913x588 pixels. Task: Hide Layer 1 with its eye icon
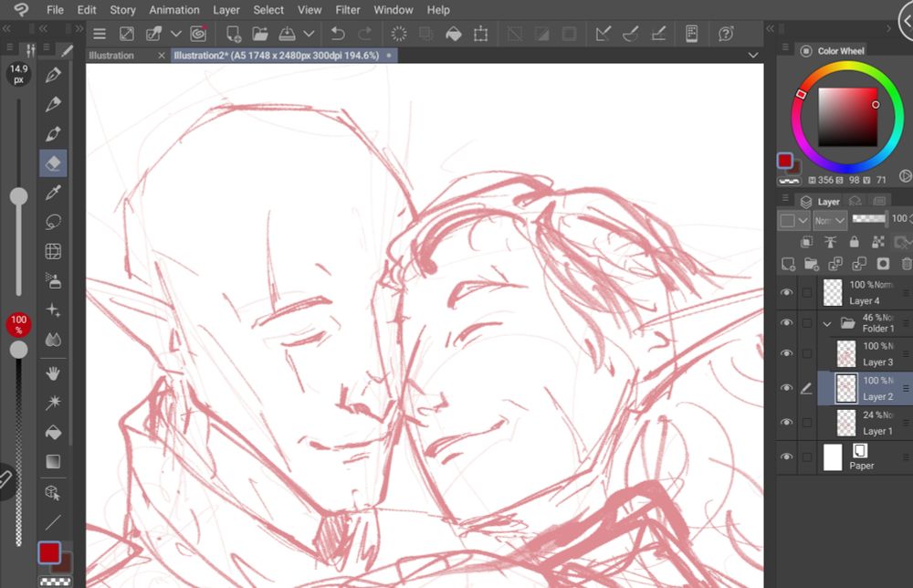[787, 422]
